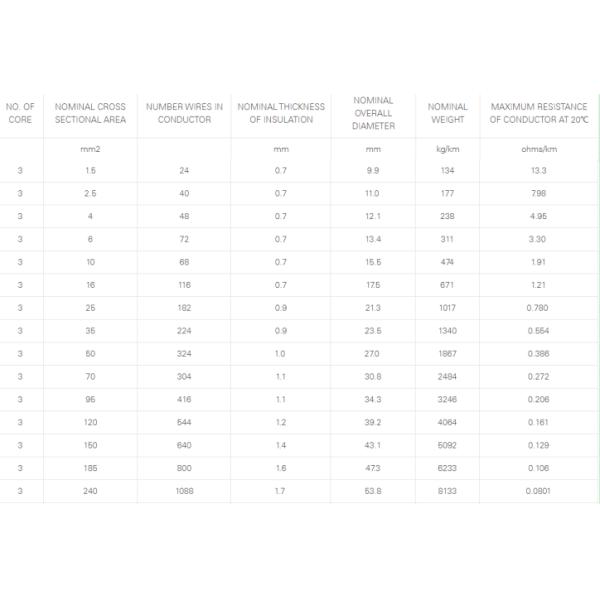Click the mm2 unit cell
600x600 pixels.
[90, 149]
